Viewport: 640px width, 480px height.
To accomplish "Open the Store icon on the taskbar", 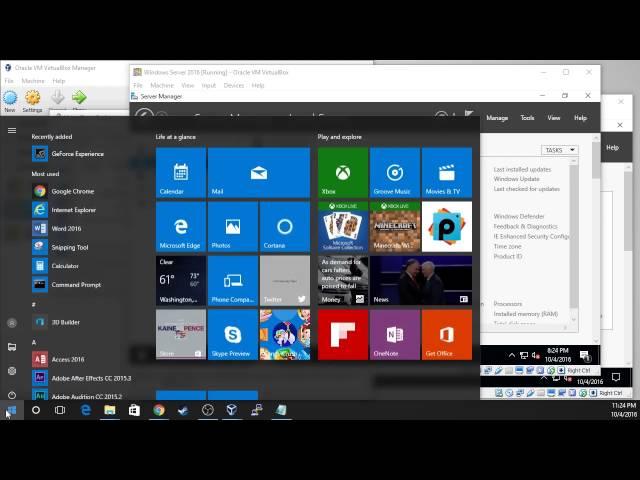I will click(x=134, y=410).
